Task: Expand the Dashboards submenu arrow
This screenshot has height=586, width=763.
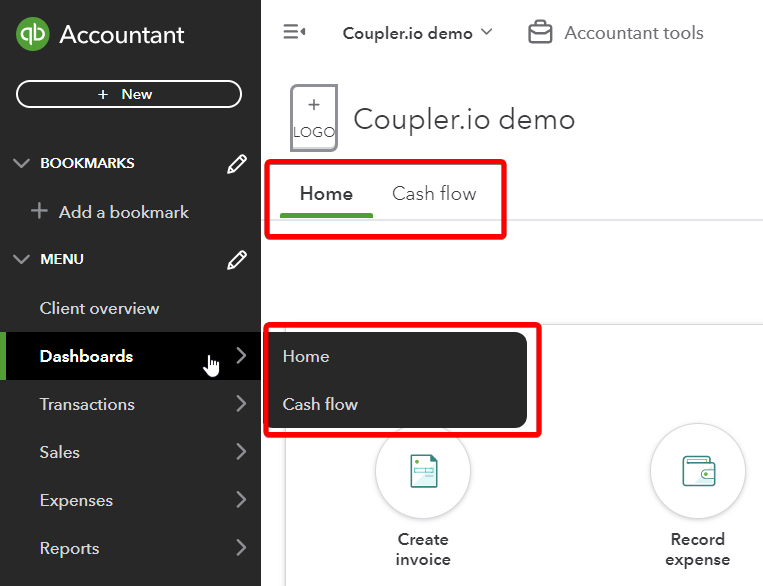Action: click(x=241, y=355)
